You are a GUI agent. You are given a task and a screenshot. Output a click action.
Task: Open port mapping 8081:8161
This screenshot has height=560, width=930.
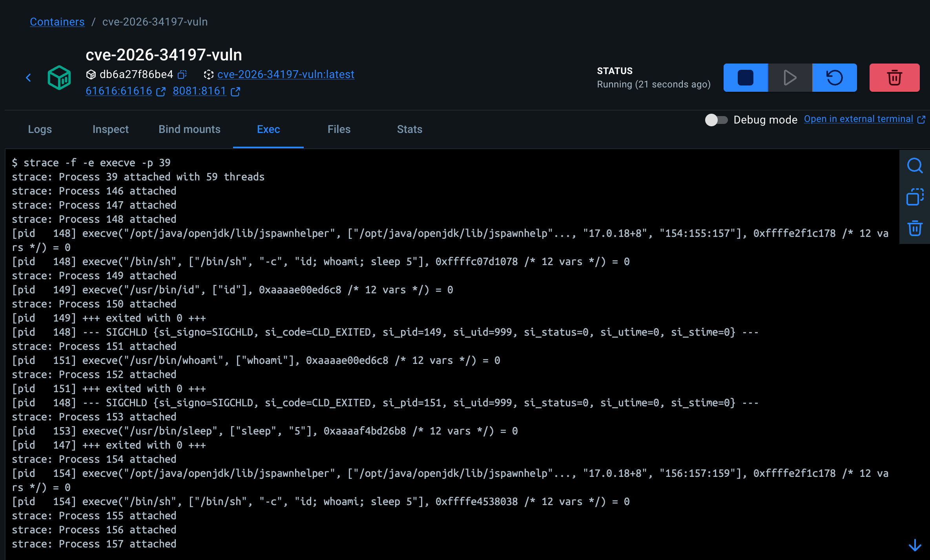[199, 91]
